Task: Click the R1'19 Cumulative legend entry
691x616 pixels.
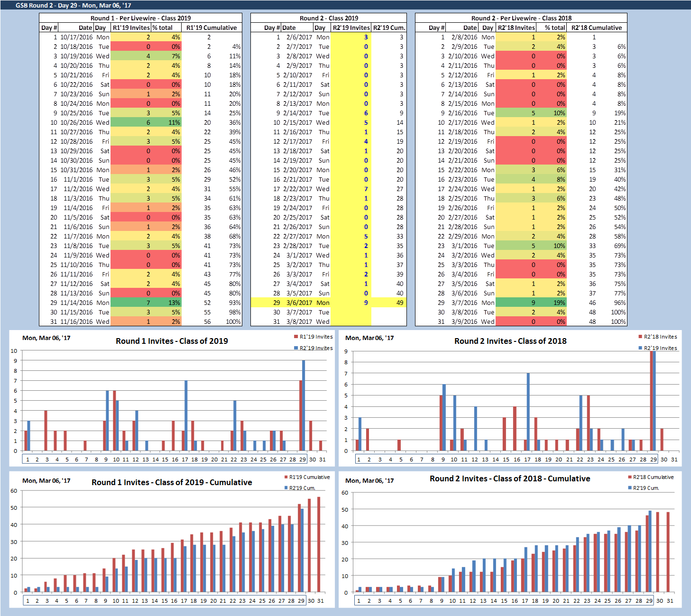Action: click(x=309, y=477)
